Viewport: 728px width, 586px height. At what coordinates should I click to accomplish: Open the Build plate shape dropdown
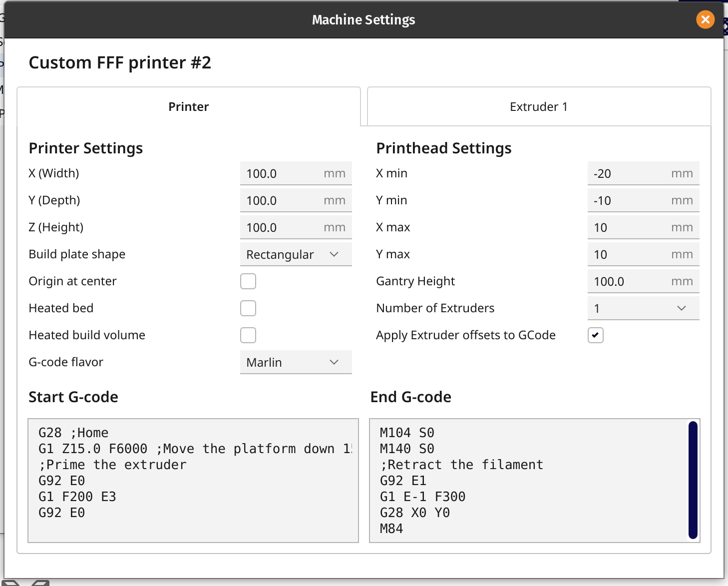[296, 254]
